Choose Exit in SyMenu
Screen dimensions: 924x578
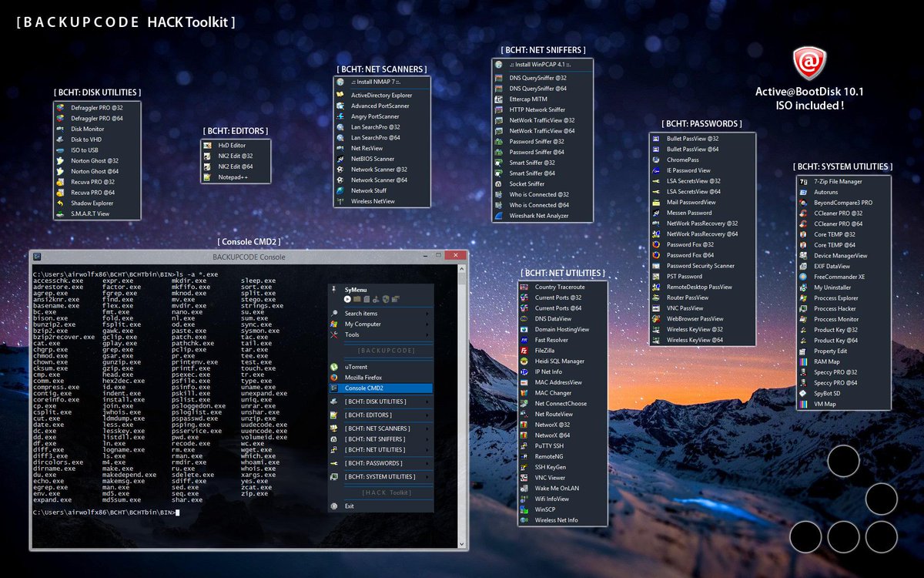[381, 506]
